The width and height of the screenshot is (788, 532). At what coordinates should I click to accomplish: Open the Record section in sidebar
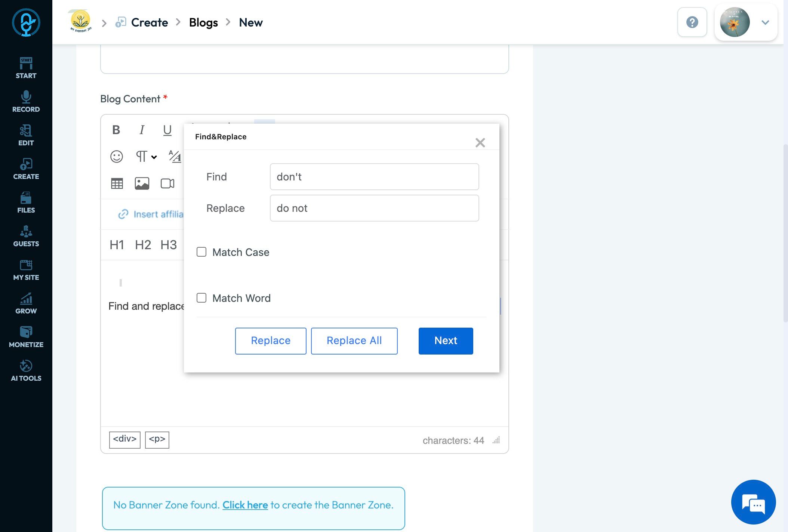point(26,101)
